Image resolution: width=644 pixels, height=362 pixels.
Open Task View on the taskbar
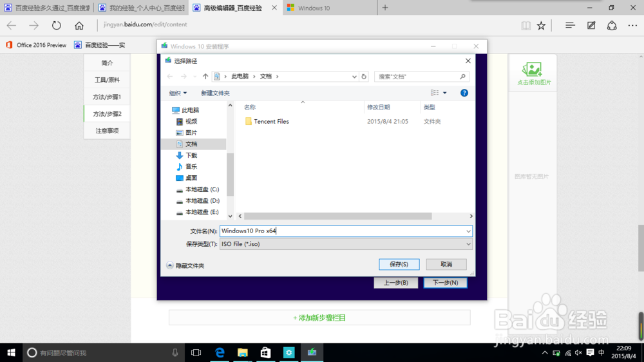196,352
